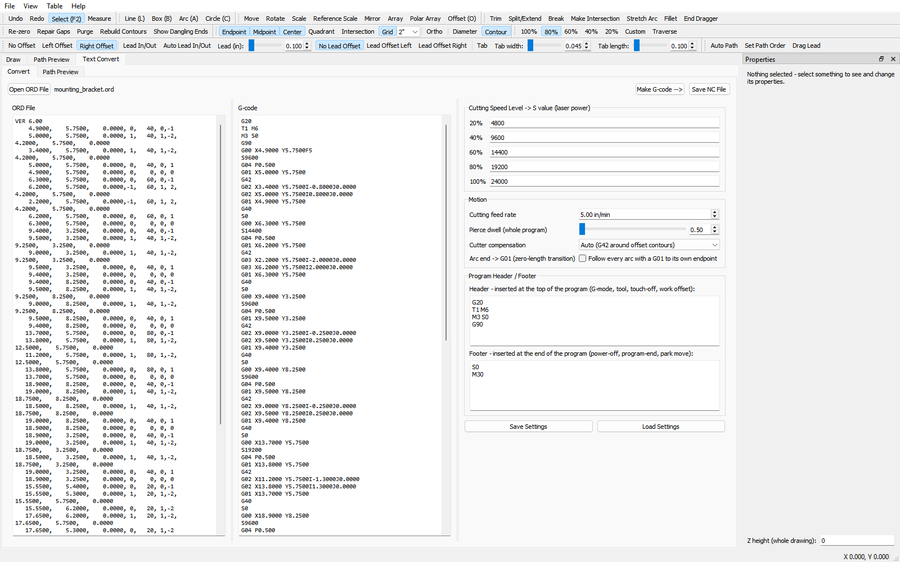Image resolution: width=900 pixels, height=562 pixels.
Task: Toggle the Contour option
Action: click(496, 32)
